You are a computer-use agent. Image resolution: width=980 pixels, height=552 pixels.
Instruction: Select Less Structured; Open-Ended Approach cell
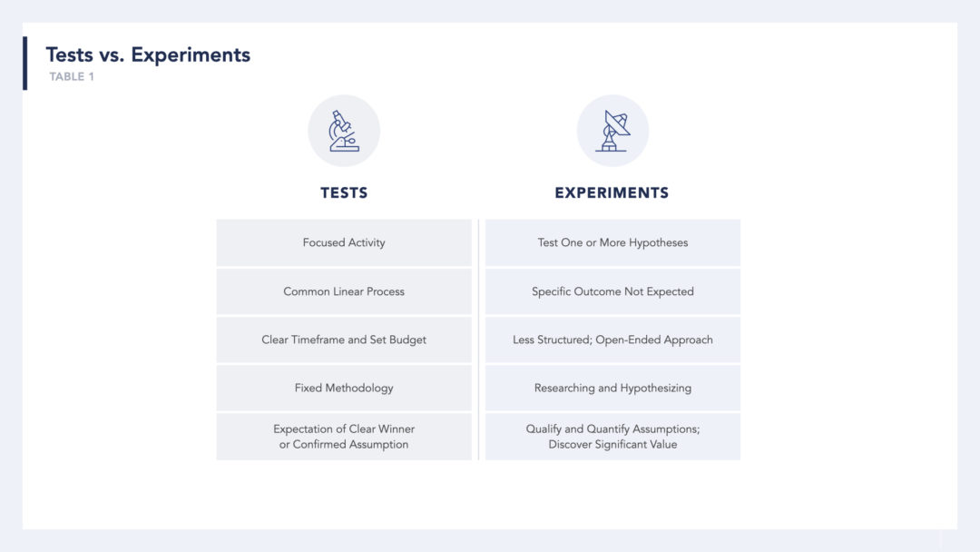pos(612,340)
